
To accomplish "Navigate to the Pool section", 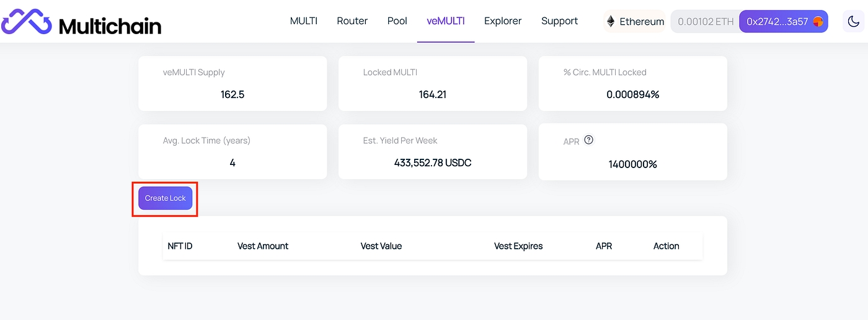I will point(397,21).
